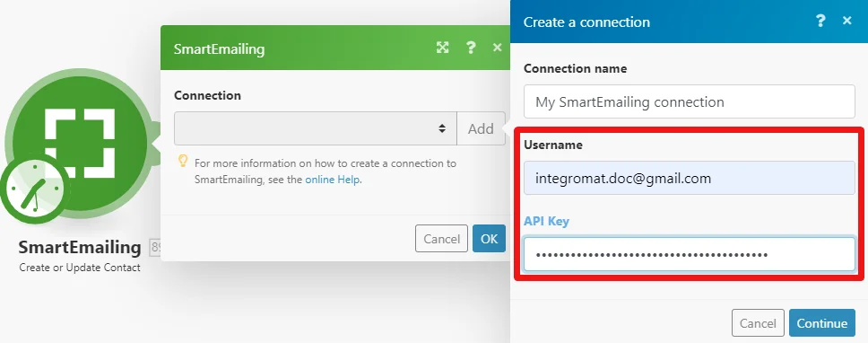Click the lightbulb hint icon

183,162
